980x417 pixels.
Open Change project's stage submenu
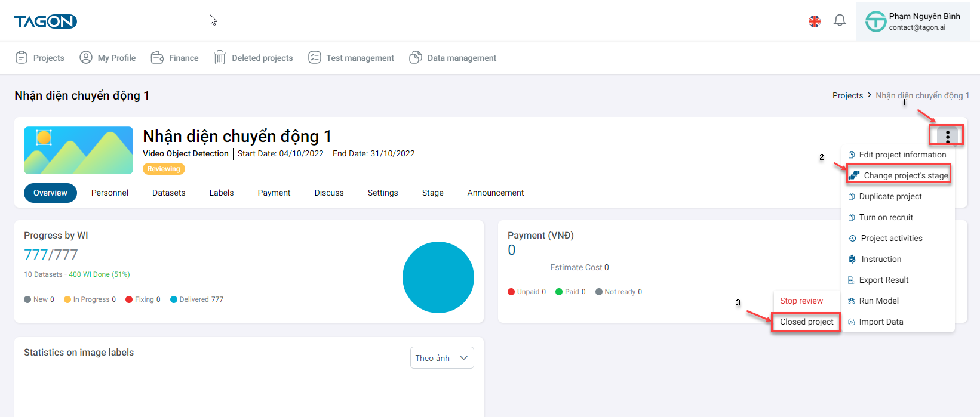899,175
